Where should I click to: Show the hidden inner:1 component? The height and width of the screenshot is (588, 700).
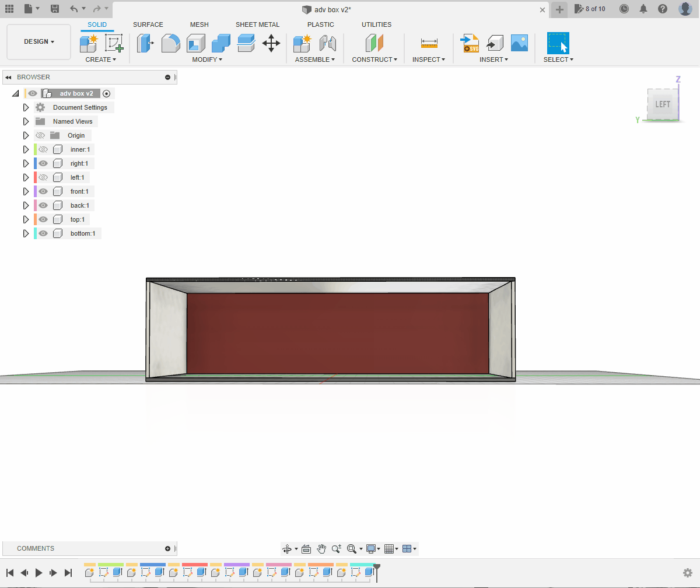(x=43, y=149)
